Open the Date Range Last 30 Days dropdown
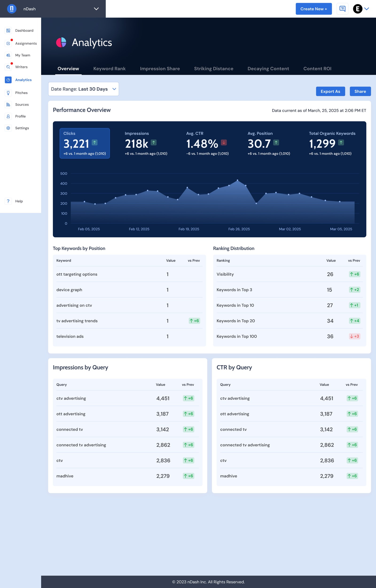Image resolution: width=376 pixels, height=588 pixels. pos(83,89)
